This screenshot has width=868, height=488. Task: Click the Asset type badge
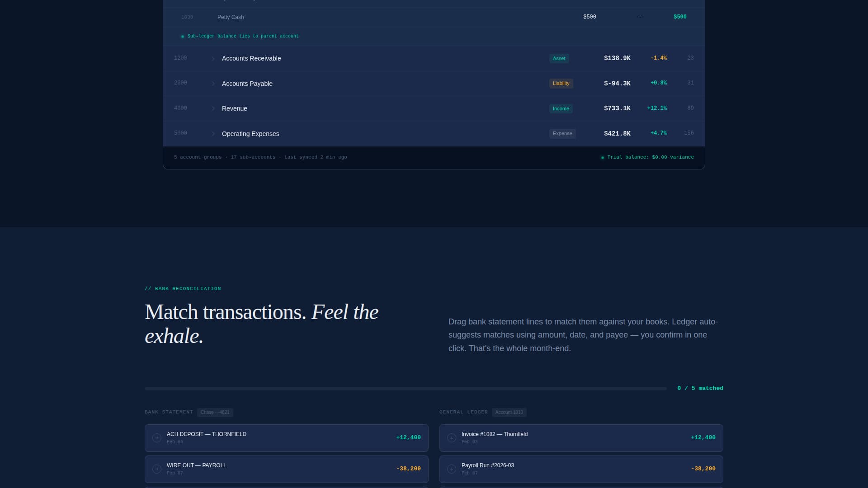point(559,58)
